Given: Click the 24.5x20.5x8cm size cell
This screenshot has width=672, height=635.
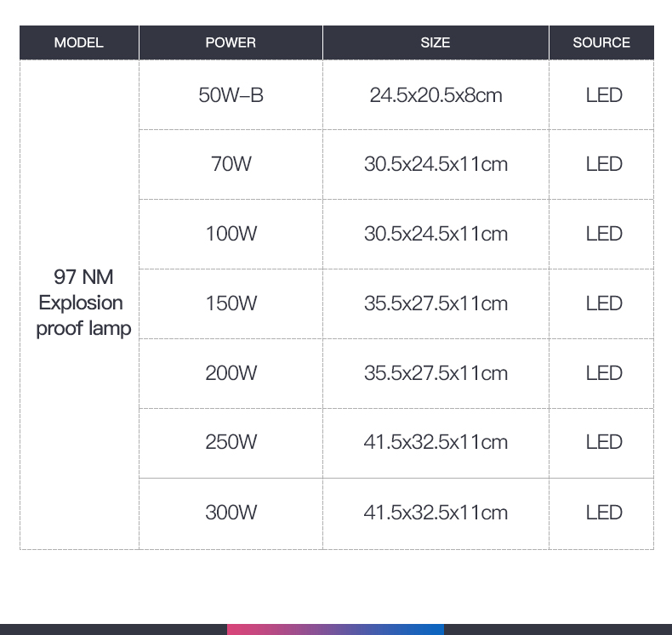Looking at the screenshot, I should 436,95.
